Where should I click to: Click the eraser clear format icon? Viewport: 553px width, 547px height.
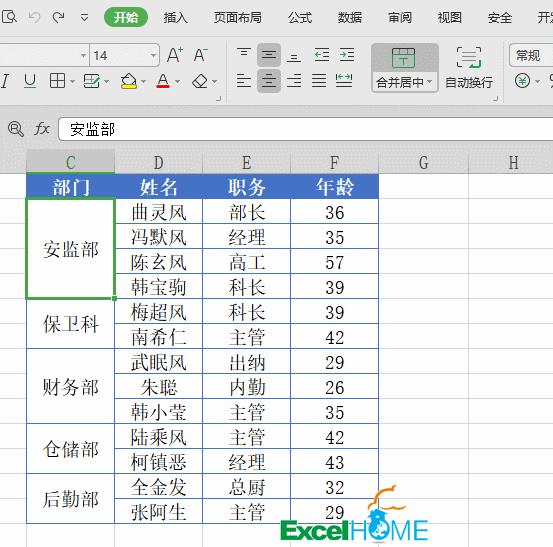pyautogui.click(x=200, y=81)
